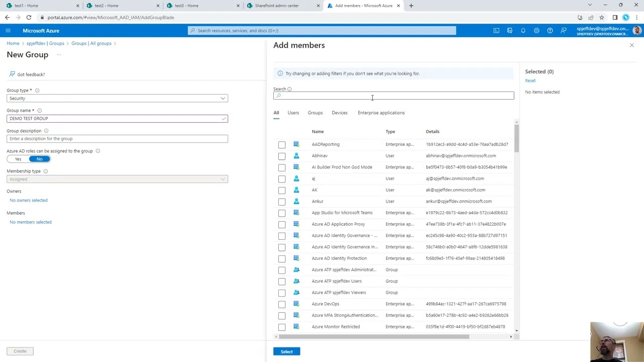Click the right arrow of horizontal scrollbar
644x362 pixels.
[x=511, y=337]
